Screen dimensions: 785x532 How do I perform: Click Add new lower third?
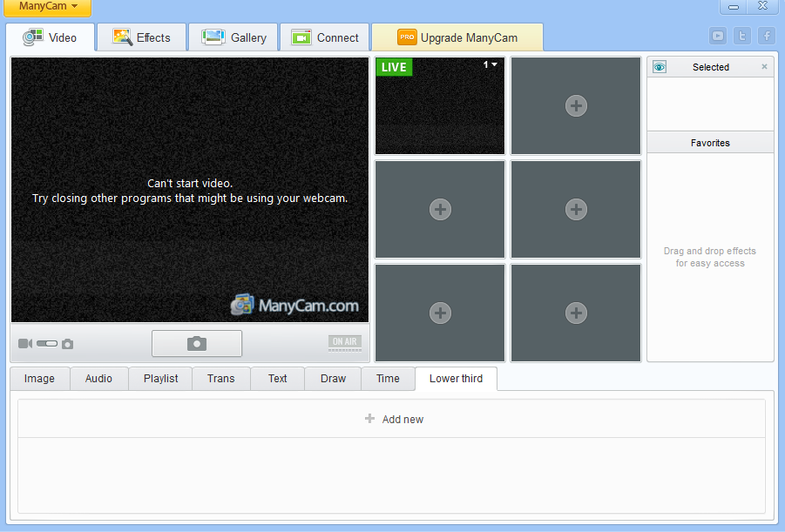[394, 419]
